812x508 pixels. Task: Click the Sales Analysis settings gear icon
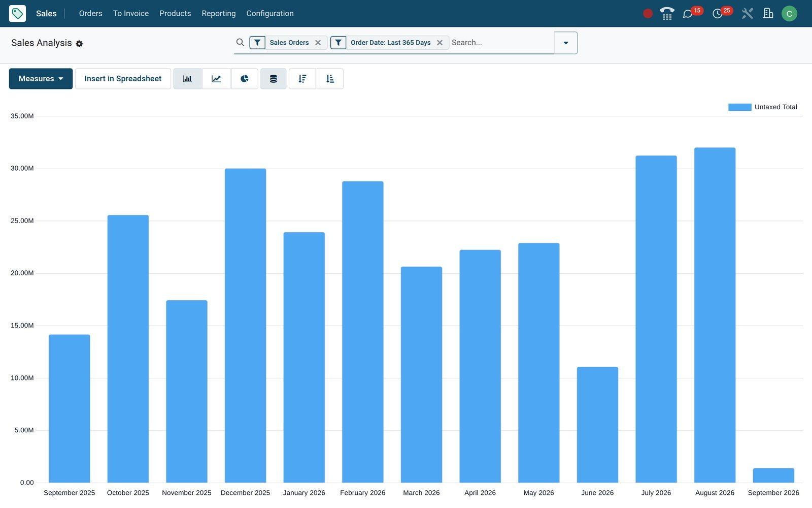pyautogui.click(x=79, y=44)
